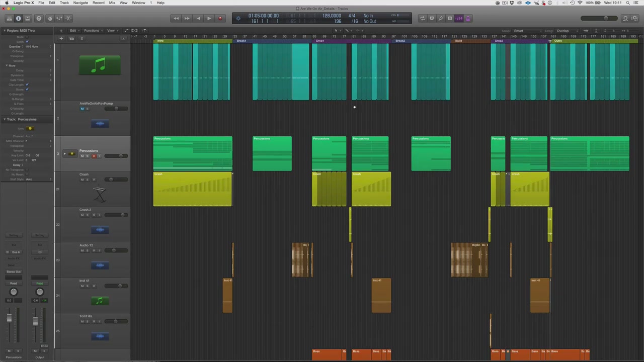Toggle the Tuner button
The height and width of the screenshot is (362, 644).
click(x=441, y=19)
